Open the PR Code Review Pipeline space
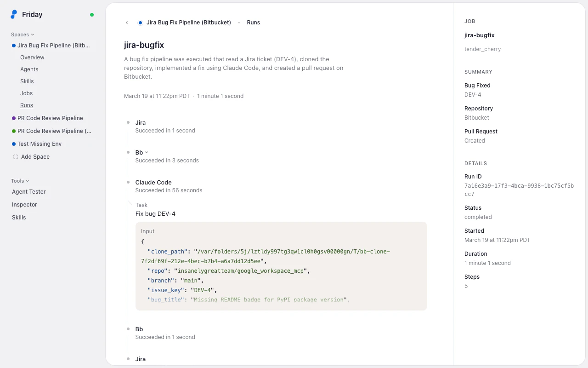Viewport: 588px width, 368px height. coord(50,118)
